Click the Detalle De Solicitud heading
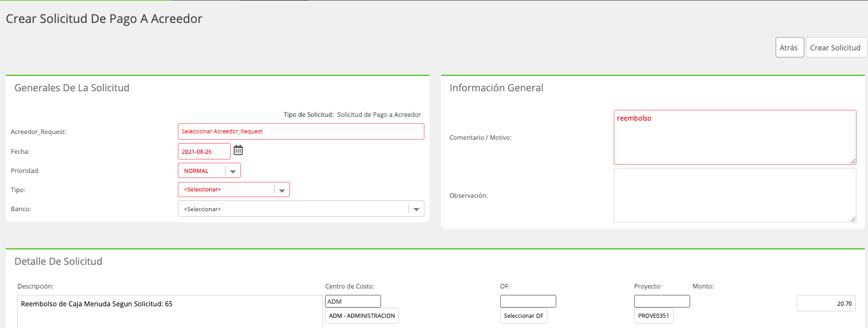 click(x=59, y=262)
